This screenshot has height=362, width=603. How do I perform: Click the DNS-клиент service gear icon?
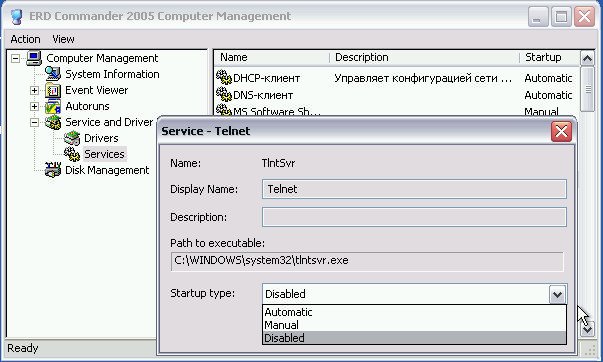[x=223, y=95]
